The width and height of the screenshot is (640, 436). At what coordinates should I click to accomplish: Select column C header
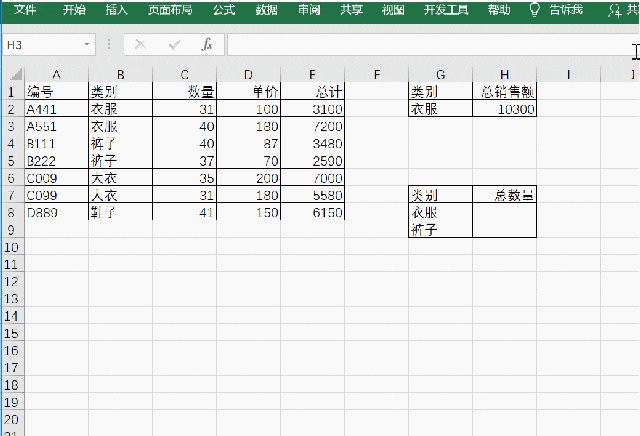(x=184, y=74)
